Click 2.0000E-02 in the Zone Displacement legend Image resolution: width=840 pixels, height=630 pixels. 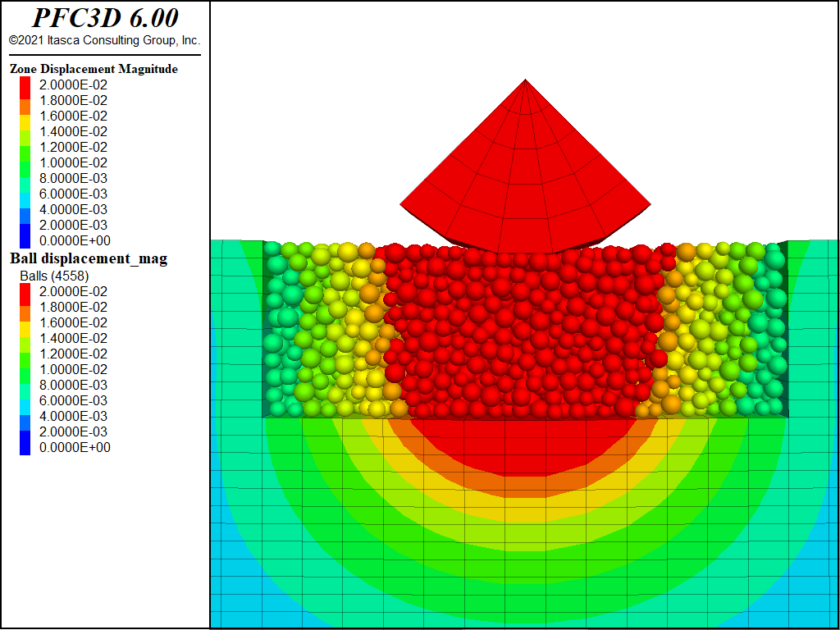[73, 84]
